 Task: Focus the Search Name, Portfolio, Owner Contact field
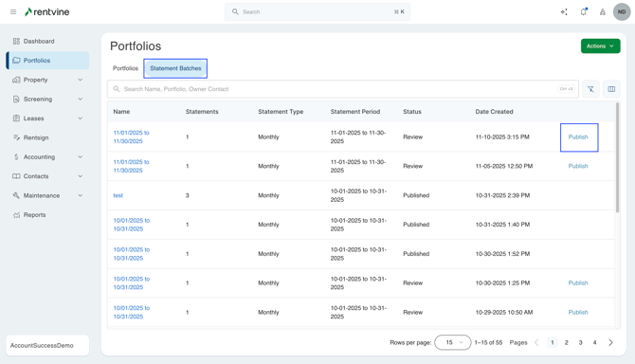342,89
